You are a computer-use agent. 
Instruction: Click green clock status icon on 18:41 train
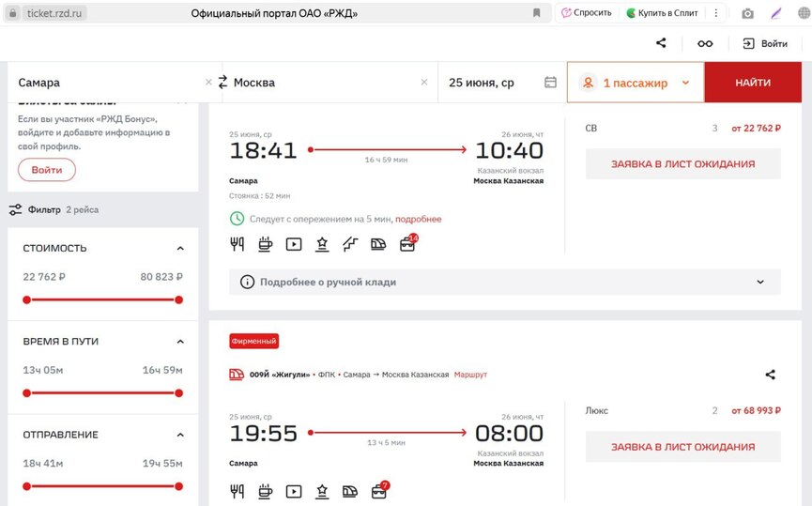click(x=237, y=219)
